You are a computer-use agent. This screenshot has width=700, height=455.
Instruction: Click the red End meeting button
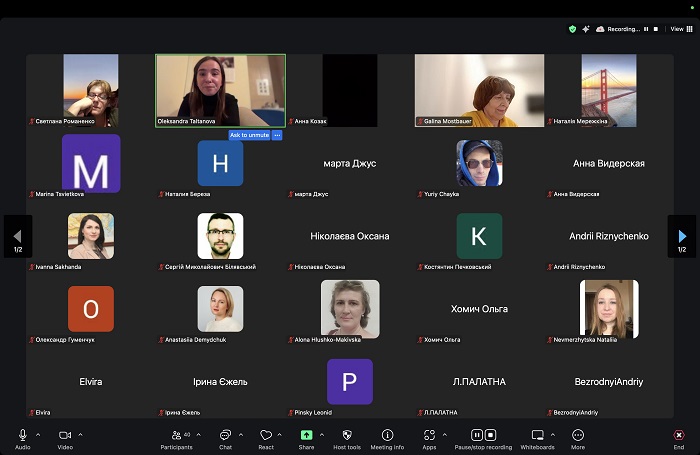[679, 436]
